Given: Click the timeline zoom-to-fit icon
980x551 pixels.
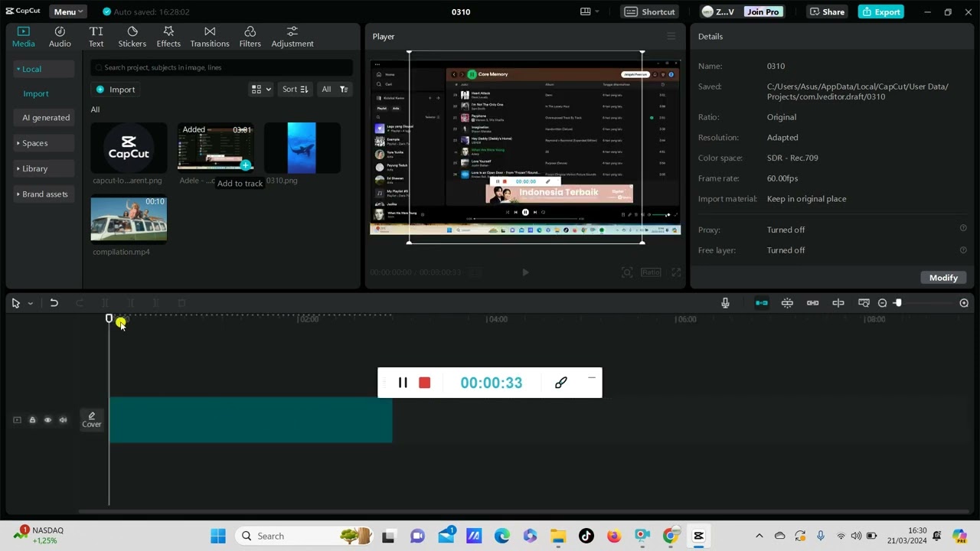Looking at the screenshot, I should (x=864, y=303).
